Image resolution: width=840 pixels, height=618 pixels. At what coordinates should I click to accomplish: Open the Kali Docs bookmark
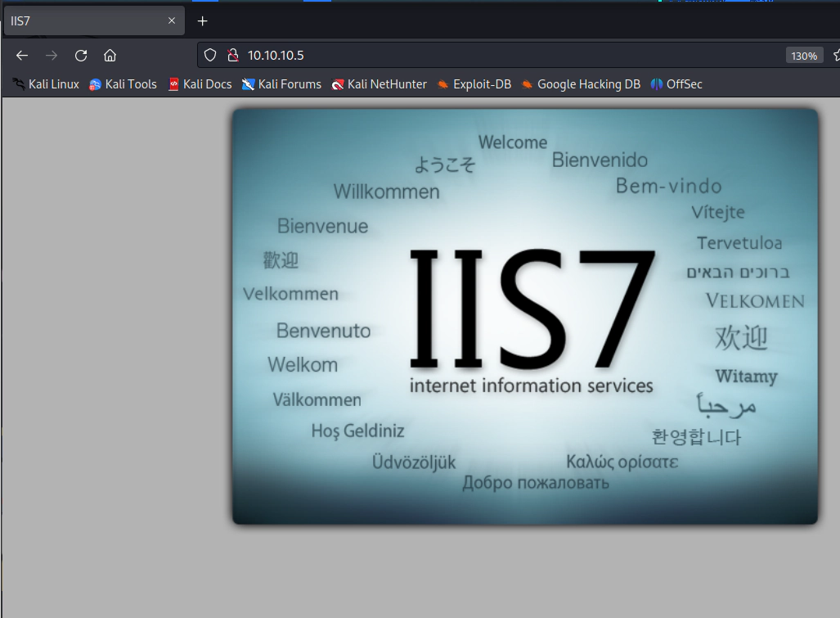click(x=200, y=84)
